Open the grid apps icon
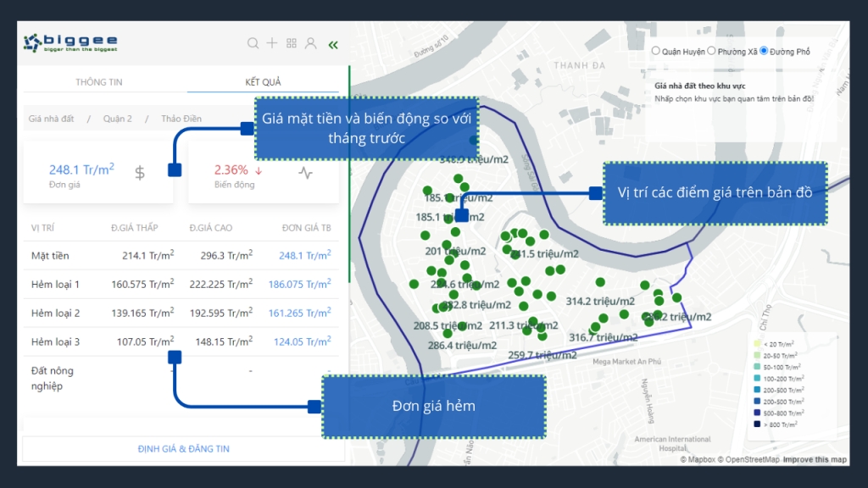The width and height of the screenshot is (868, 488). click(292, 43)
